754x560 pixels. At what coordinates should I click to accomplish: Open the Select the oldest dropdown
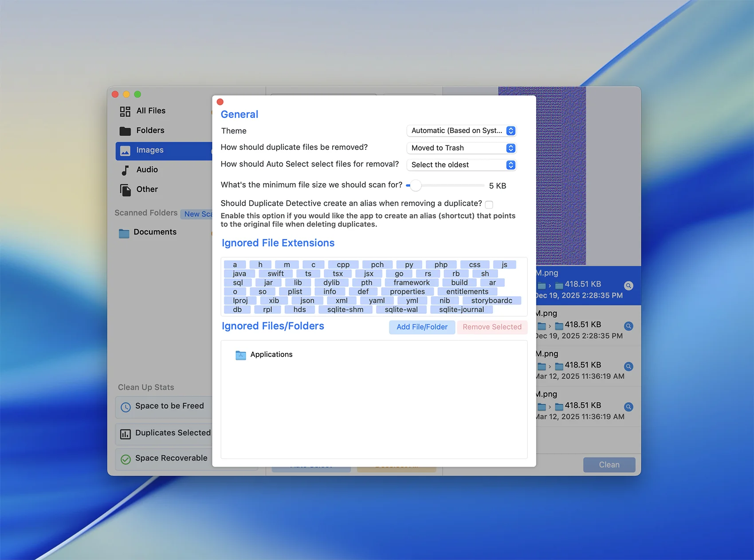click(x=461, y=165)
